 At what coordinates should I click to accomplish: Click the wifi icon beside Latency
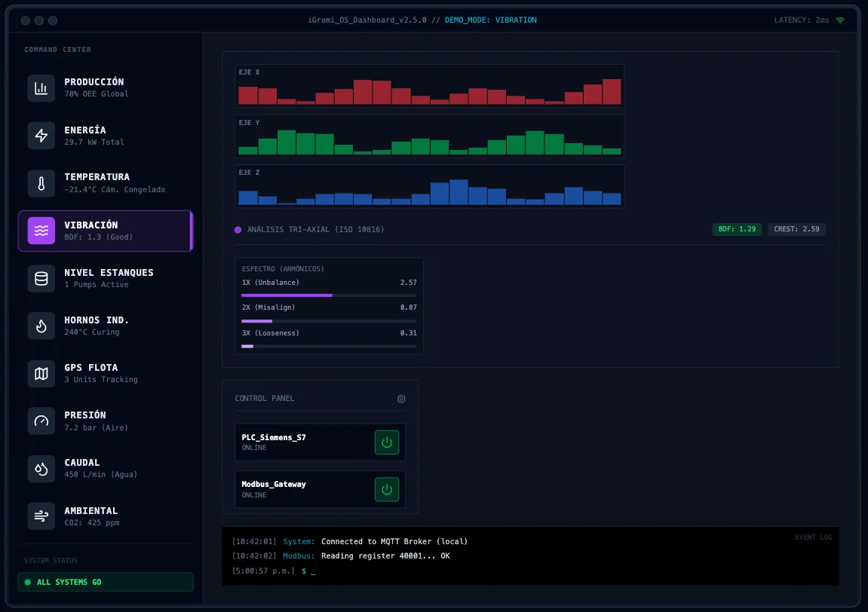pos(840,20)
